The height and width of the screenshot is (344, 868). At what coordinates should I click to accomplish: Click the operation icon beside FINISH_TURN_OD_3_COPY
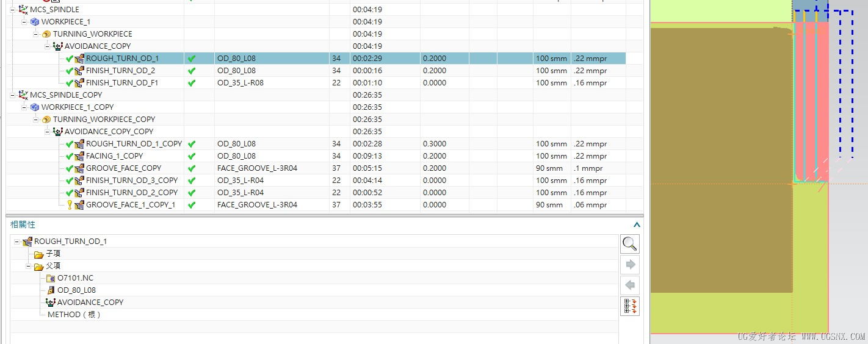[79, 180]
